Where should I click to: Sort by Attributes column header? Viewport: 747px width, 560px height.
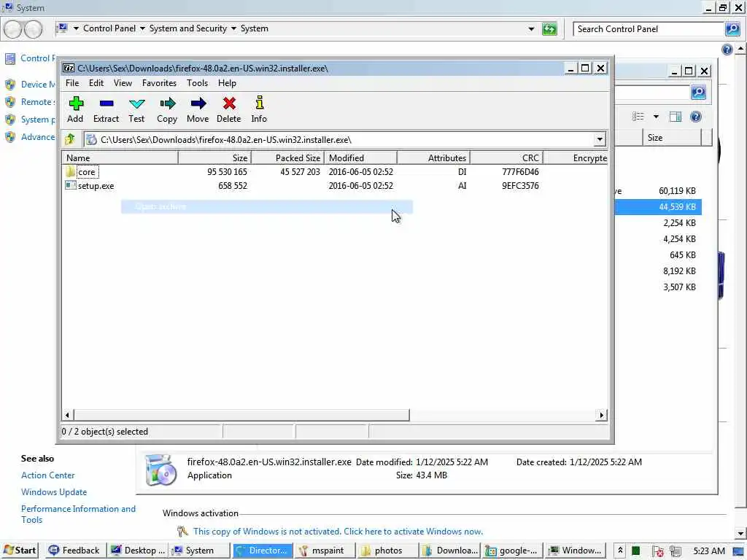pos(433,157)
